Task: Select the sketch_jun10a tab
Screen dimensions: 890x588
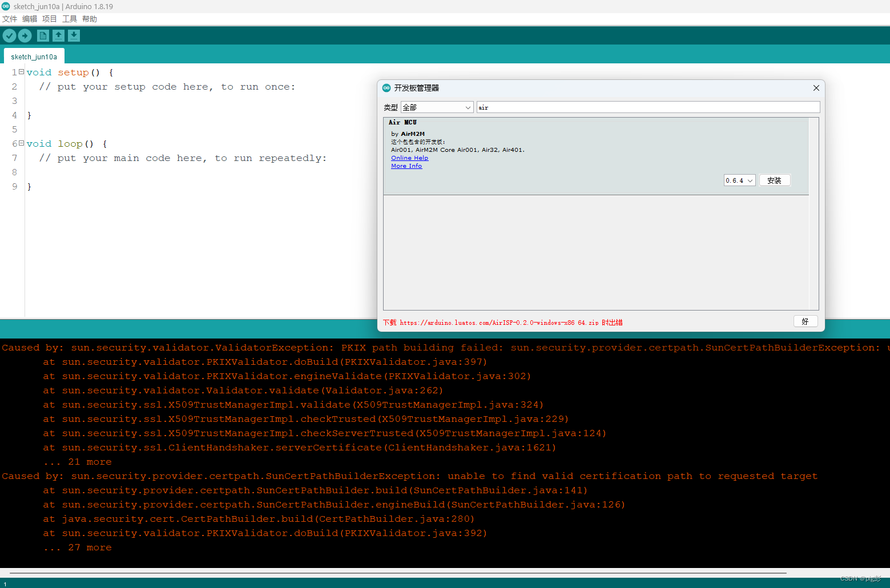Action: [34, 57]
